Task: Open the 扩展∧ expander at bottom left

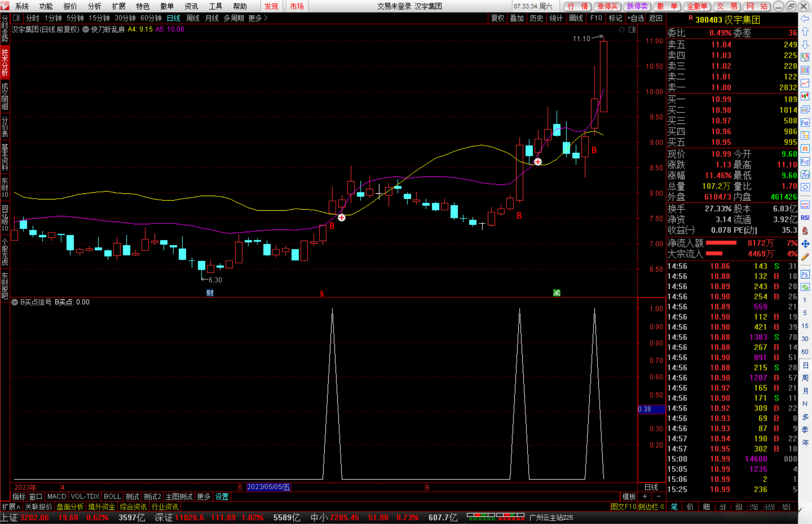Action: (11, 507)
